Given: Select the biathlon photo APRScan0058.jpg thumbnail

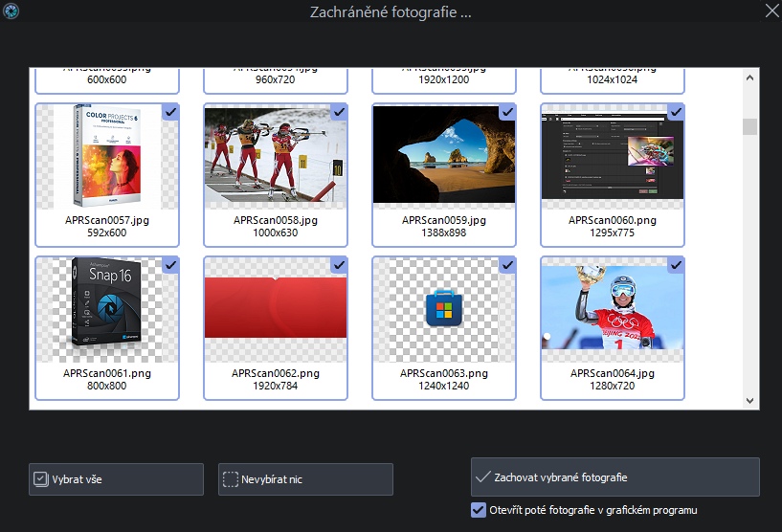Looking at the screenshot, I should click(275, 156).
